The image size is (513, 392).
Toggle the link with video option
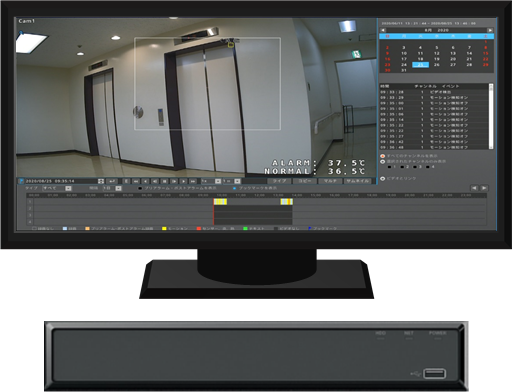click(383, 179)
